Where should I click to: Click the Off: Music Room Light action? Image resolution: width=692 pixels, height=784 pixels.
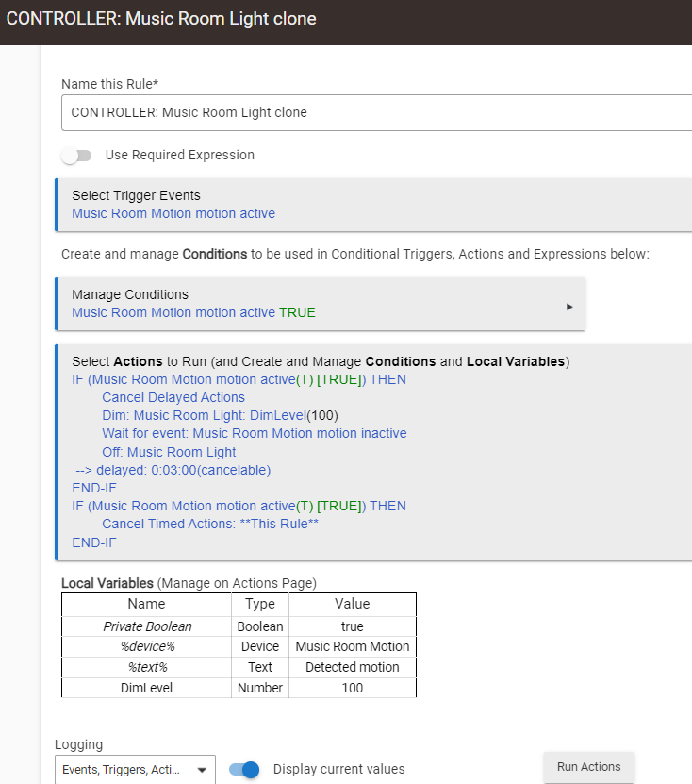point(169,452)
